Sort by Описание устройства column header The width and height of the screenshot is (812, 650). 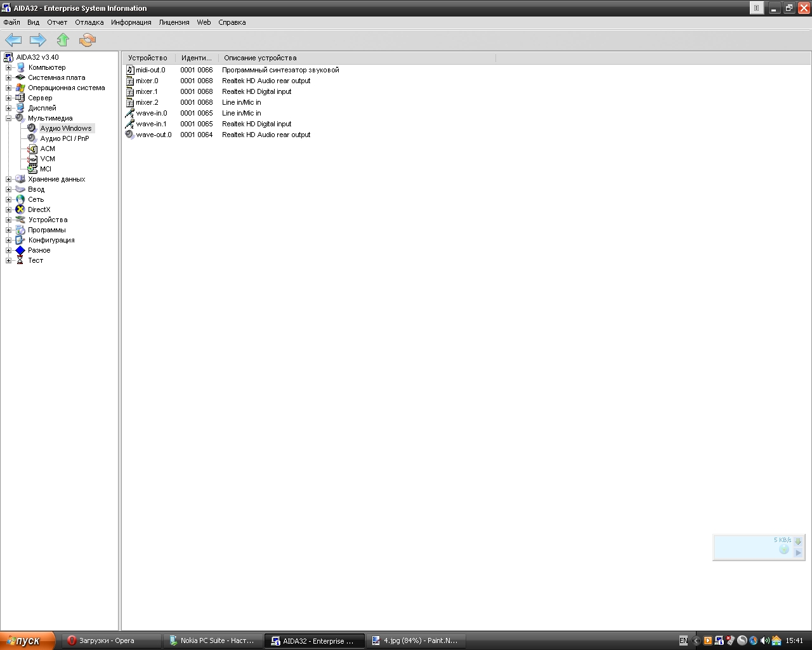point(357,58)
